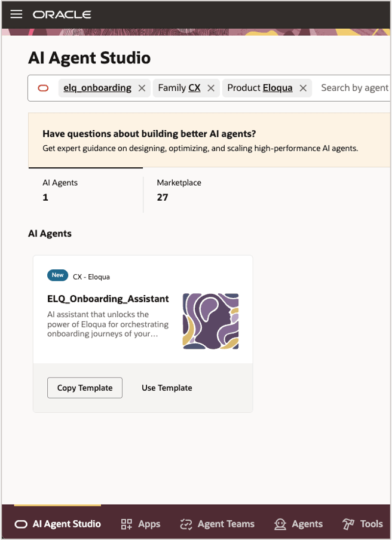The height and width of the screenshot is (540, 392).
Task: Click the agent description text
Action: pos(108,324)
